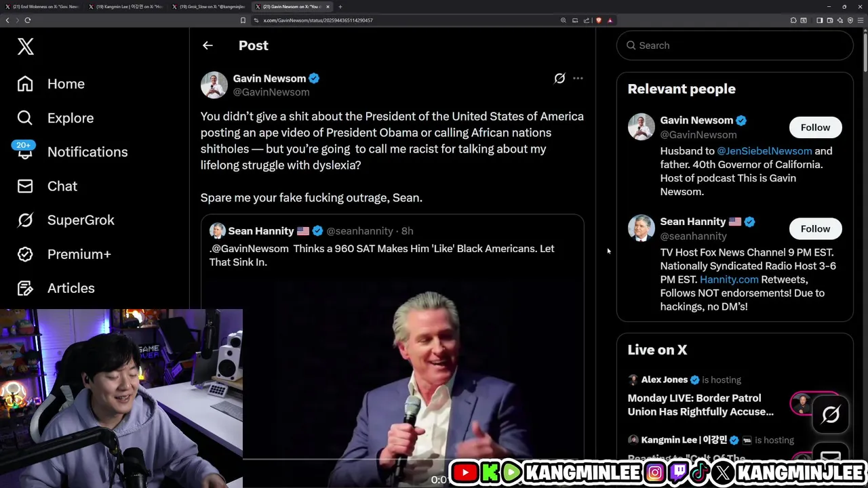Switch to the End Wokeness tab
The image size is (868, 488).
coord(42,7)
